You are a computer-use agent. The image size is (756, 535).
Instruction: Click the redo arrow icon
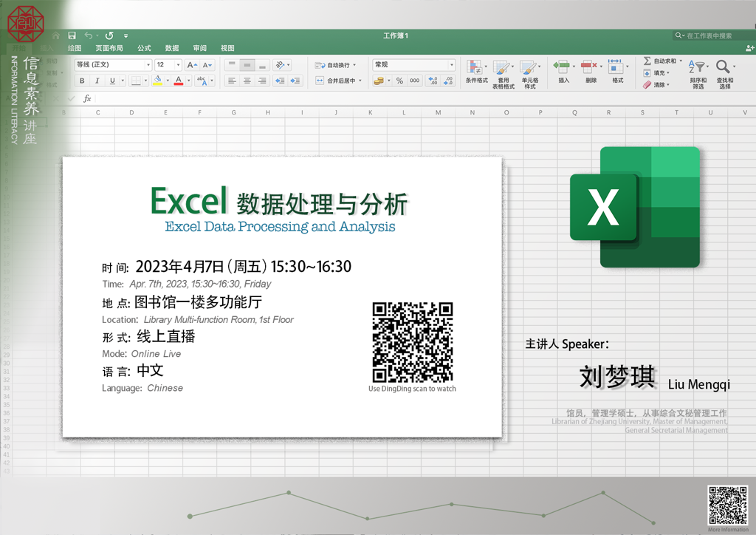109,35
